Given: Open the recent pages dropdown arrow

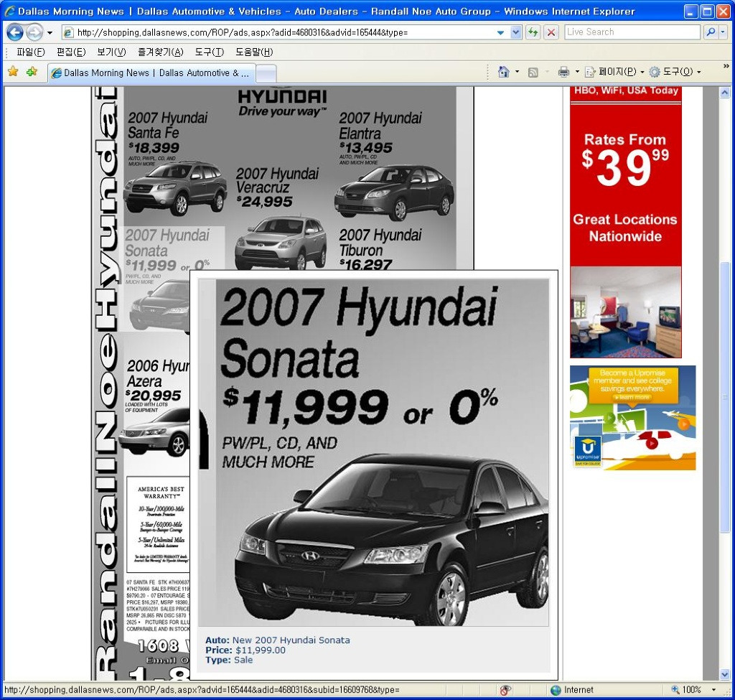Looking at the screenshot, I should pyautogui.click(x=50, y=33).
